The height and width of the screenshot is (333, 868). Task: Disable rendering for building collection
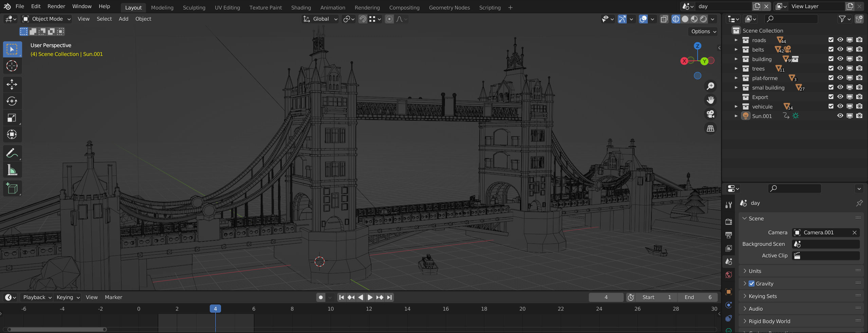pos(859,59)
